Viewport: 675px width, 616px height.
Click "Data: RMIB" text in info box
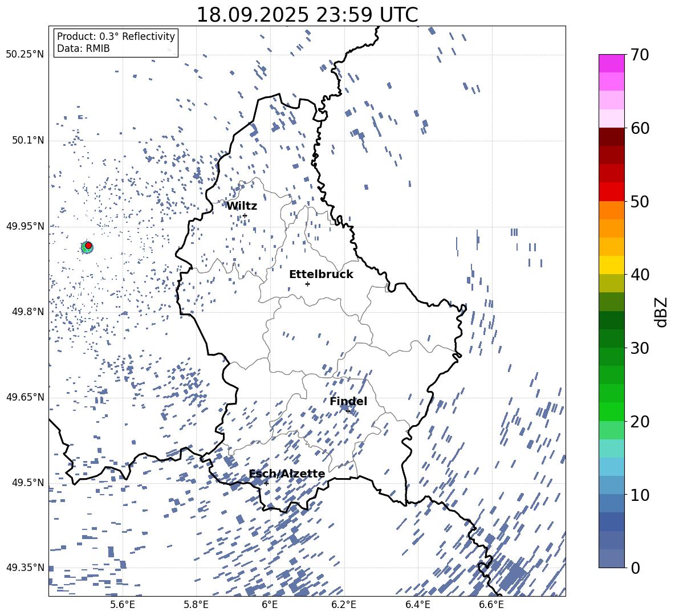(83, 48)
